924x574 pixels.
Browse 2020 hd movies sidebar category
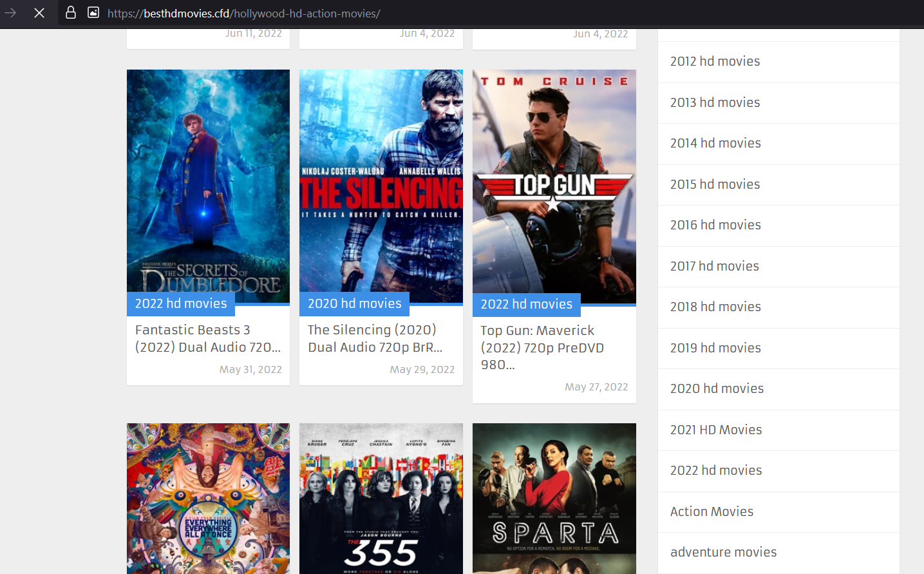[x=717, y=388]
